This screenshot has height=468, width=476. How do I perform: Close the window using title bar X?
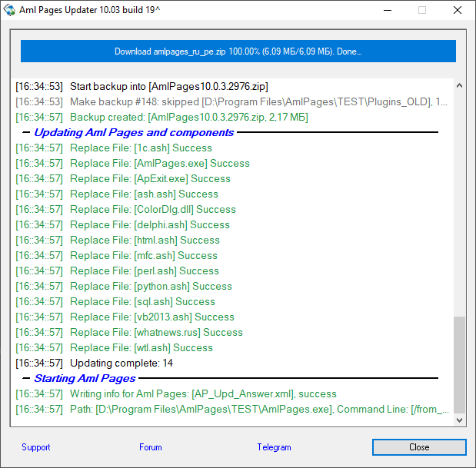(458, 10)
